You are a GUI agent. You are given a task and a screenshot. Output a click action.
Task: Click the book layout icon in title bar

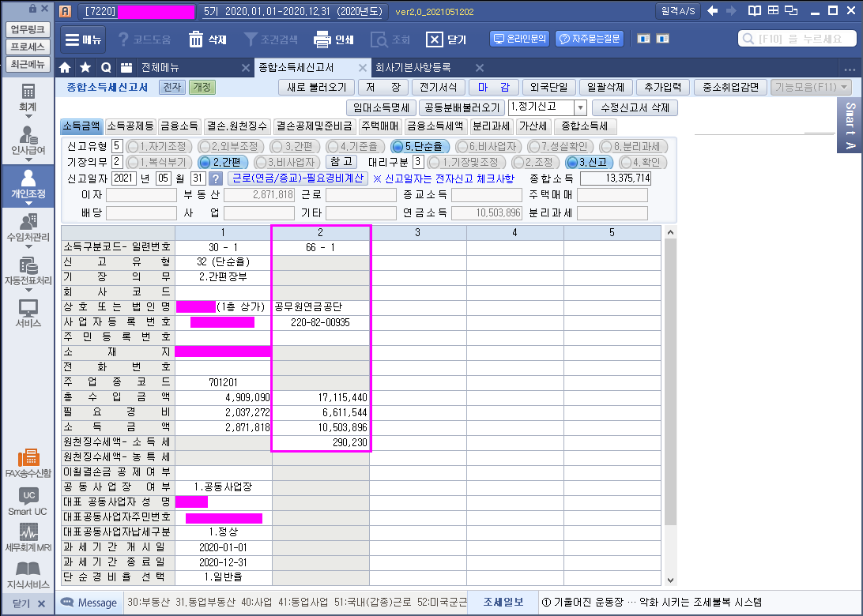(x=755, y=11)
